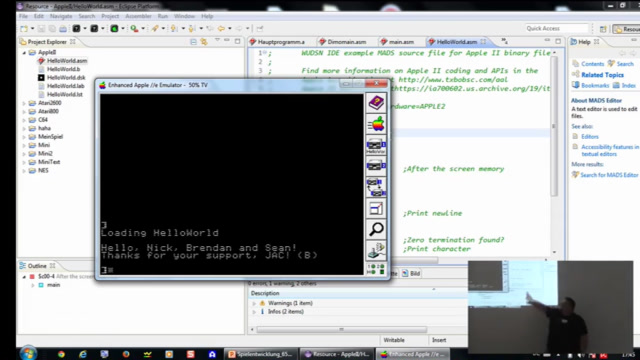640x360 pixels.
Task: Click the green Run toolbar icon
Action: [x=114, y=29]
